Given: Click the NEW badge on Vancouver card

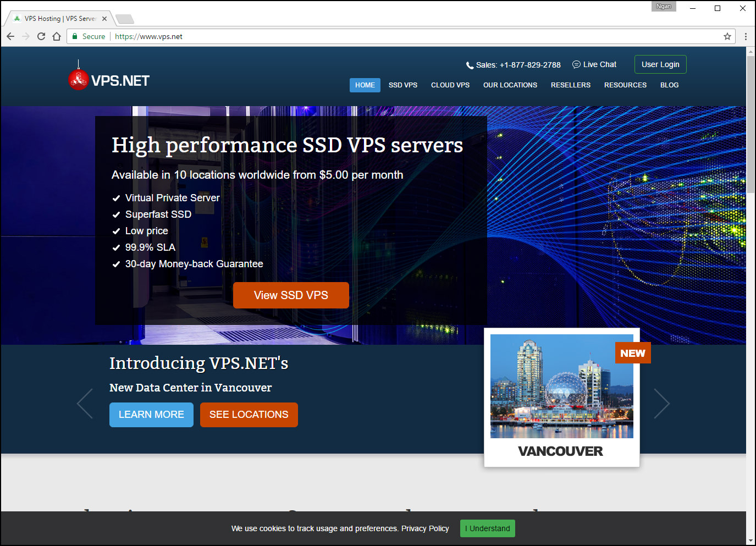Looking at the screenshot, I should [633, 353].
